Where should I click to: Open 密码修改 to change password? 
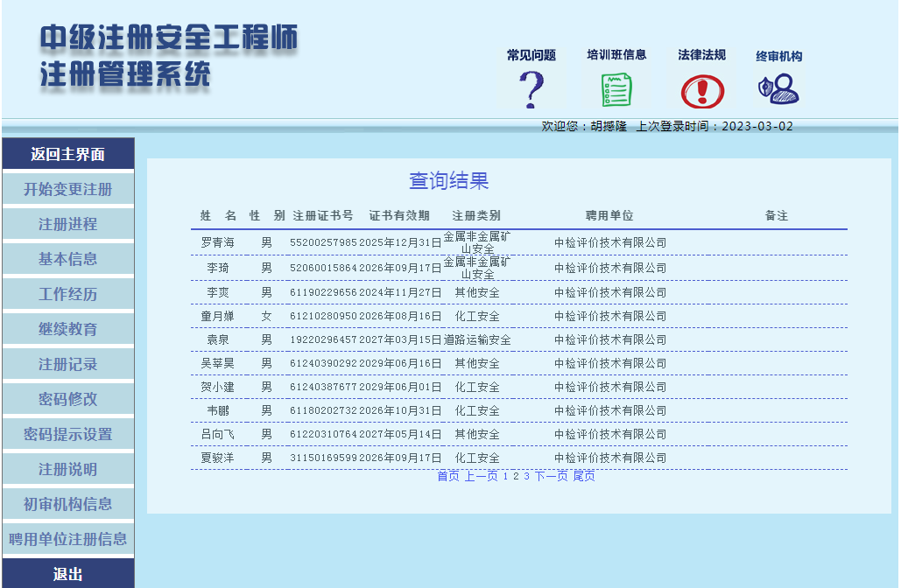click(x=67, y=399)
